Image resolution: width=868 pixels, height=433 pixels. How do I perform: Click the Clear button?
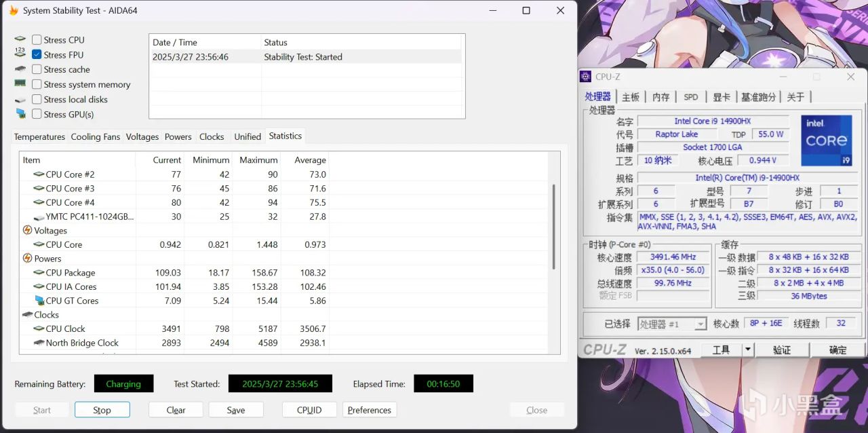tap(176, 410)
